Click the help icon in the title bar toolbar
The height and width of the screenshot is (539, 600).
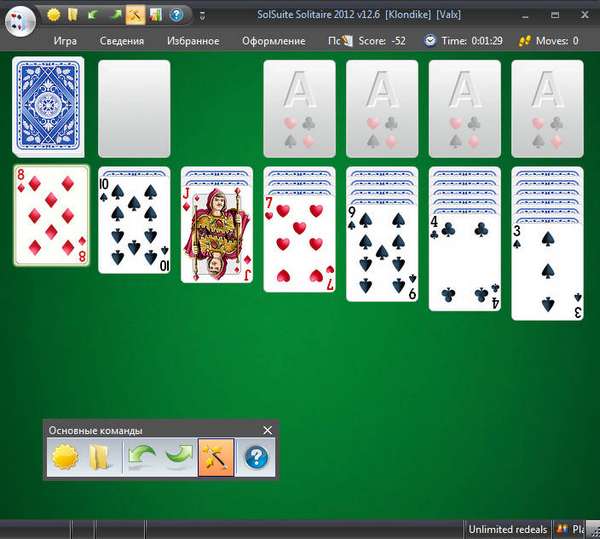click(x=176, y=15)
